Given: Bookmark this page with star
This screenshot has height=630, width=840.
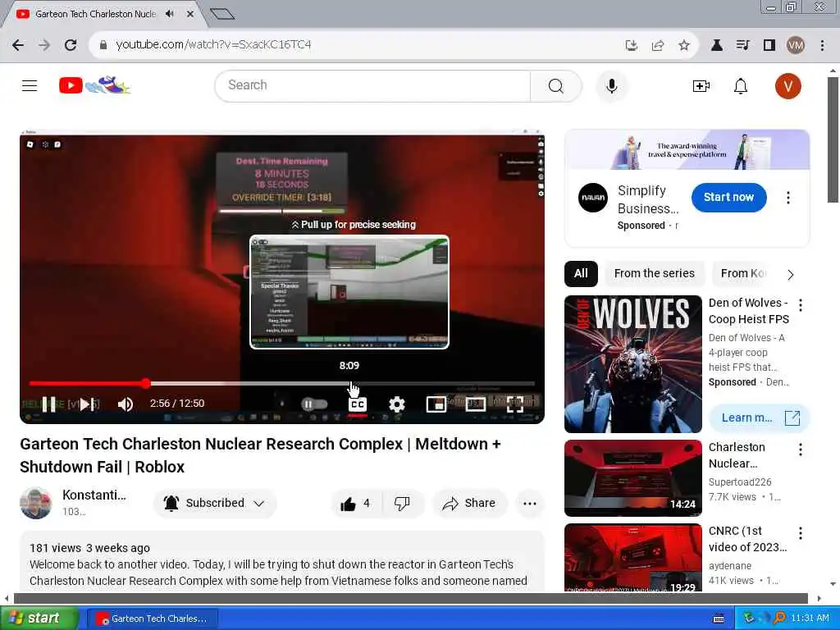Looking at the screenshot, I should click(x=683, y=46).
